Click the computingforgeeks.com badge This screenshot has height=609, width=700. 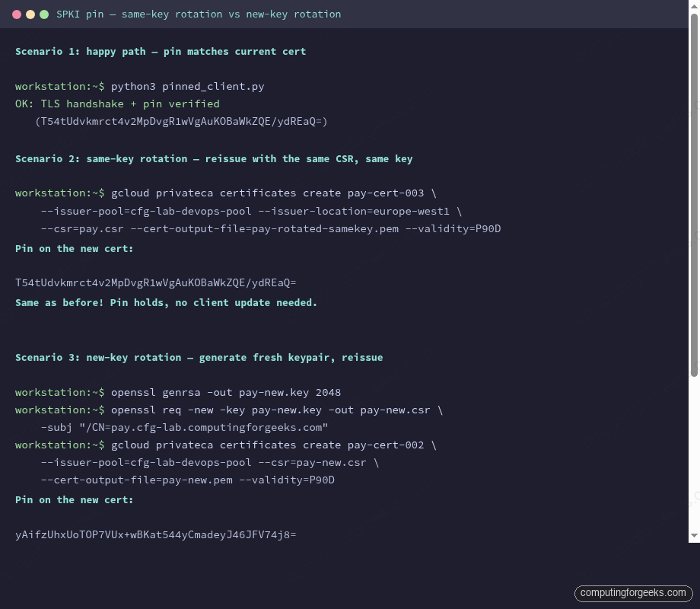633,593
